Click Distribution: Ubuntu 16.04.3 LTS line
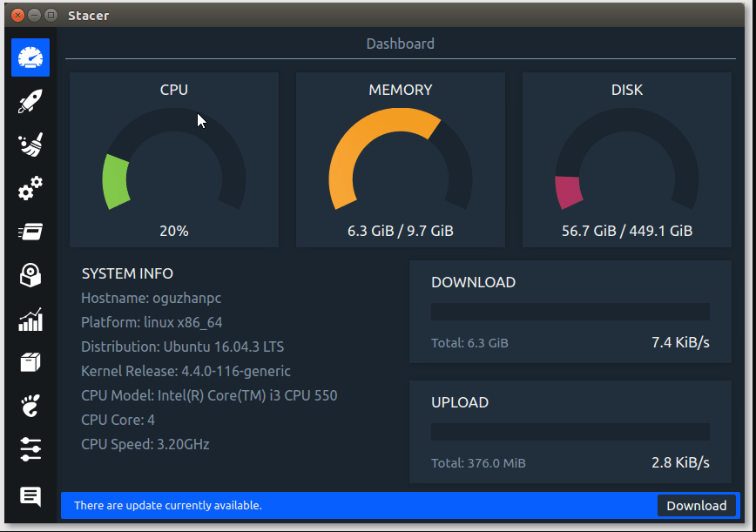 (182, 347)
